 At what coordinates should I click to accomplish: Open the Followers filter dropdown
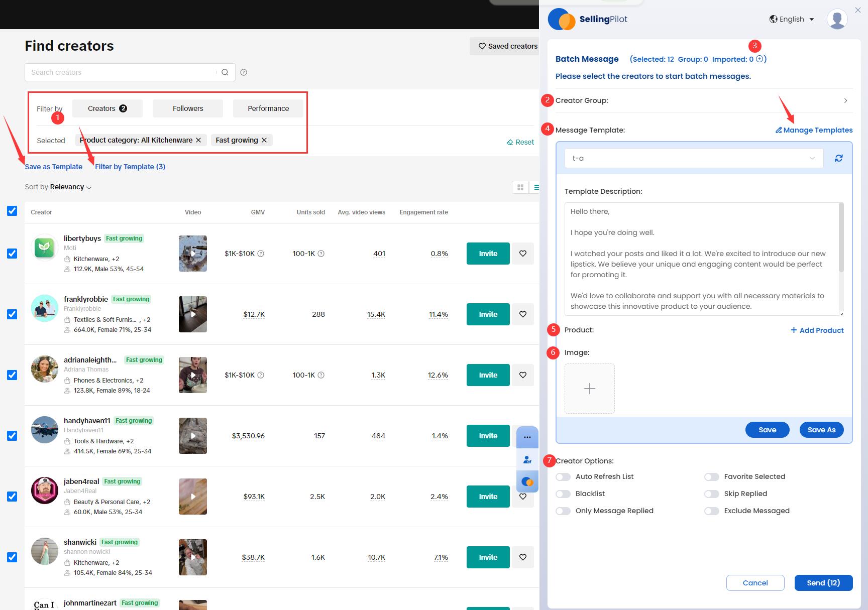coord(188,108)
